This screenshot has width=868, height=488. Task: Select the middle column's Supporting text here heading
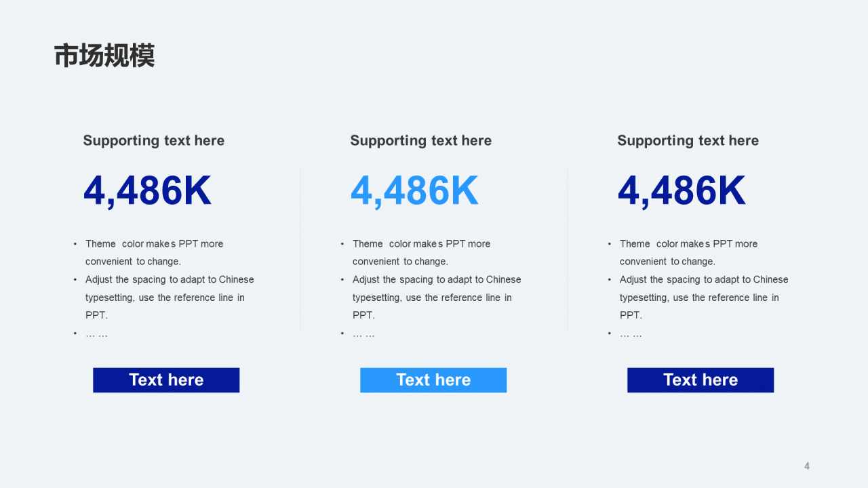click(x=421, y=141)
